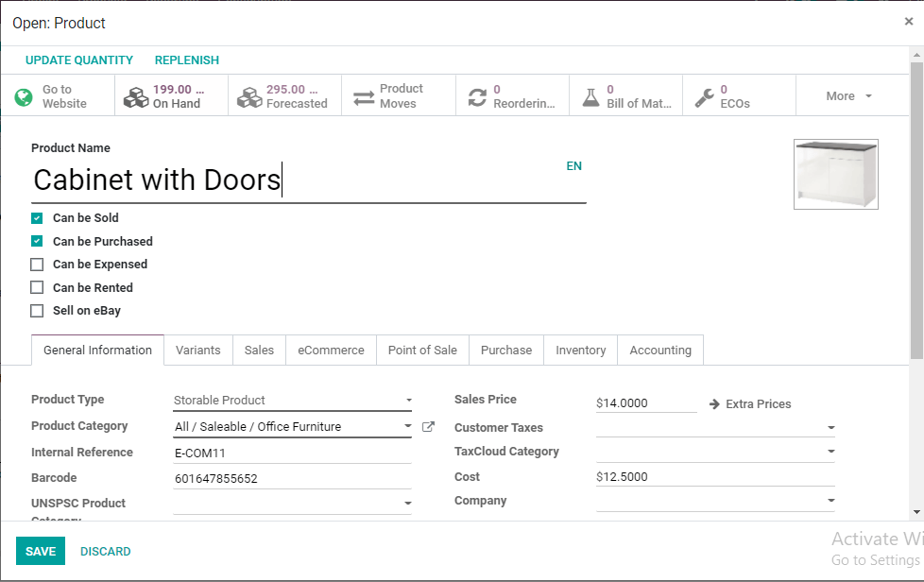Click the Extra Prices arrow icon
The width and height of the screenshot is (924, 582).
pos(714,404)
